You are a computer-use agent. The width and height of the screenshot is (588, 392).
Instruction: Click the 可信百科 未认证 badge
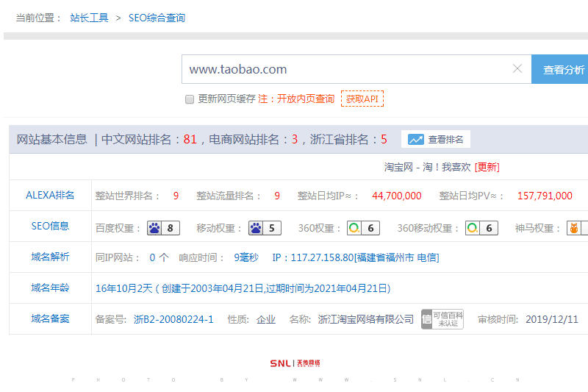pyautogui.click(x=442, y=319)
